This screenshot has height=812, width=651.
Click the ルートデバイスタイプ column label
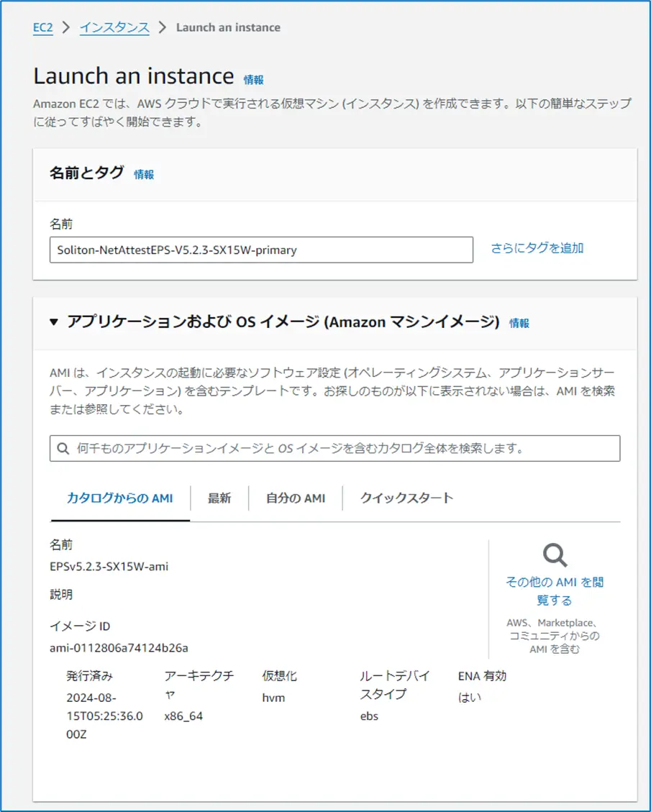395,685
